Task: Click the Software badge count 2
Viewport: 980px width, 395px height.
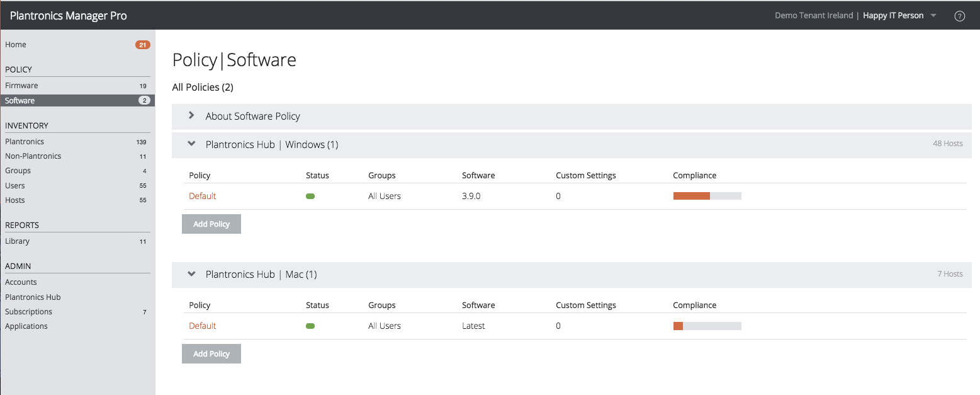Action: point(144,101)
